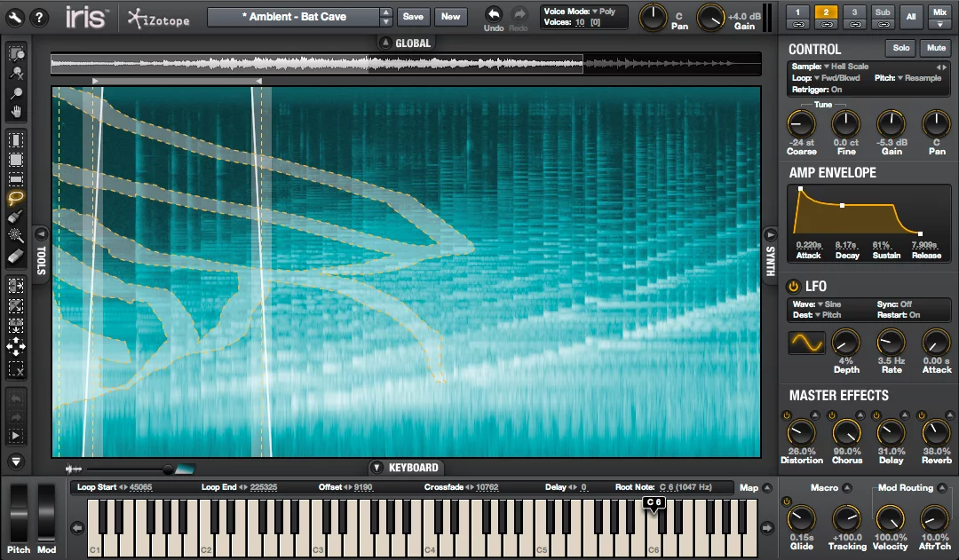Viewport: 959px width, 560px height.
Task: Mute the current sample layer
Action: pos(935,48)
